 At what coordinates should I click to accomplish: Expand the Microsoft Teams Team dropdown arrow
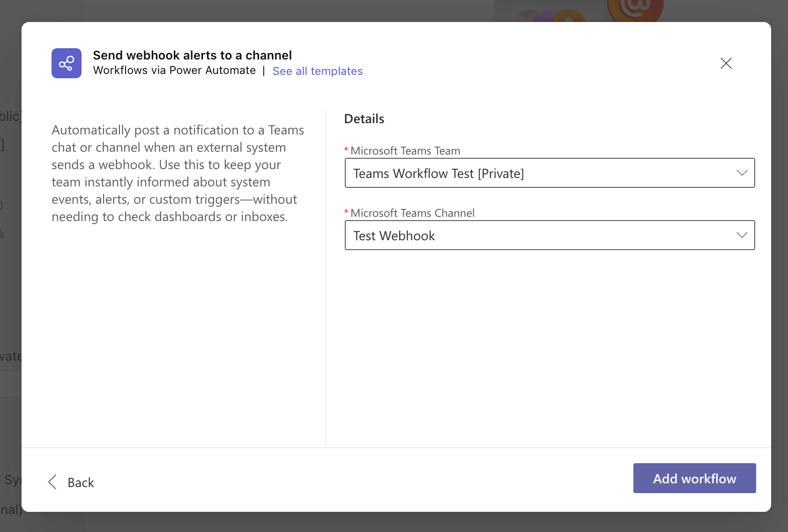tap(742, 173)
